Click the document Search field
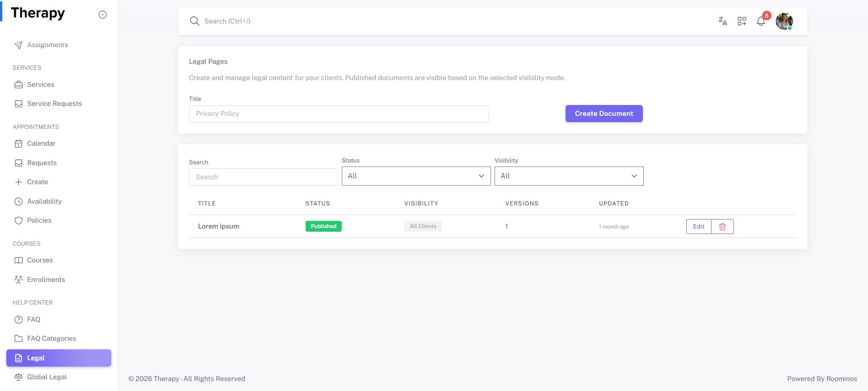868x391 pixels. (x=263, y=177)
